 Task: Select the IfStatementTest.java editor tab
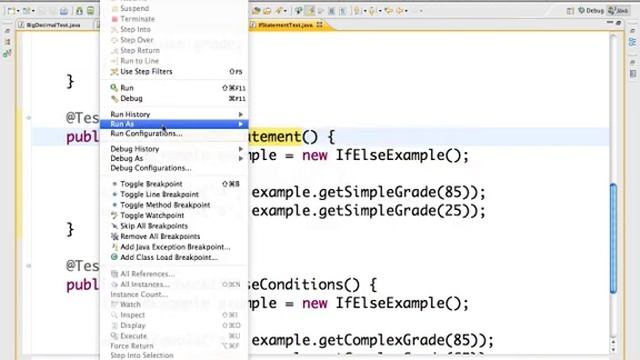tap(287, 25)
